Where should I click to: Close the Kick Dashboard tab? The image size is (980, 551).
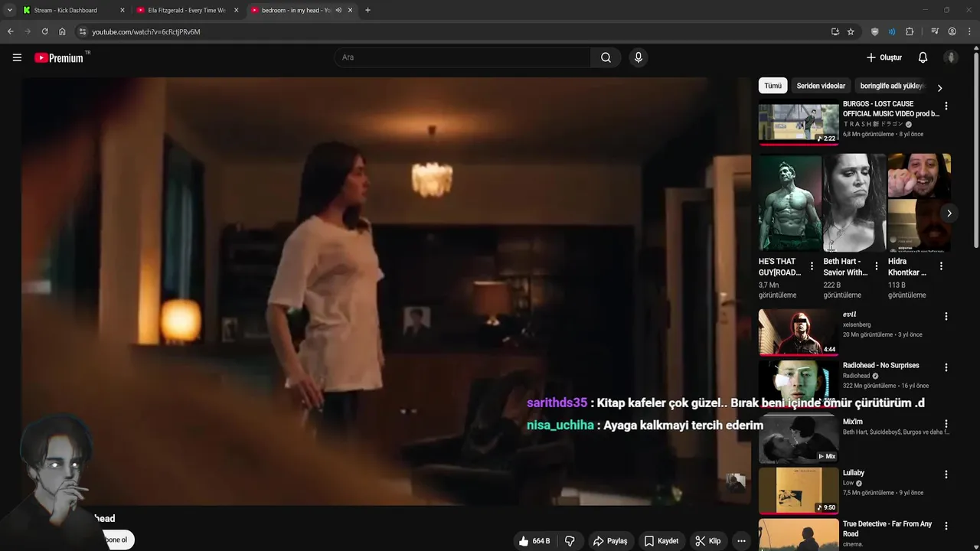(x=122, y=10)
